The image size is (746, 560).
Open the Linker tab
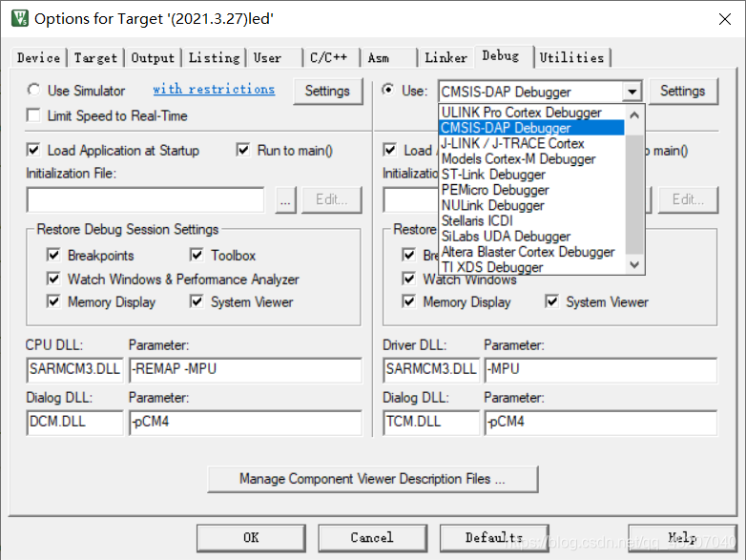tap(446, 58)
